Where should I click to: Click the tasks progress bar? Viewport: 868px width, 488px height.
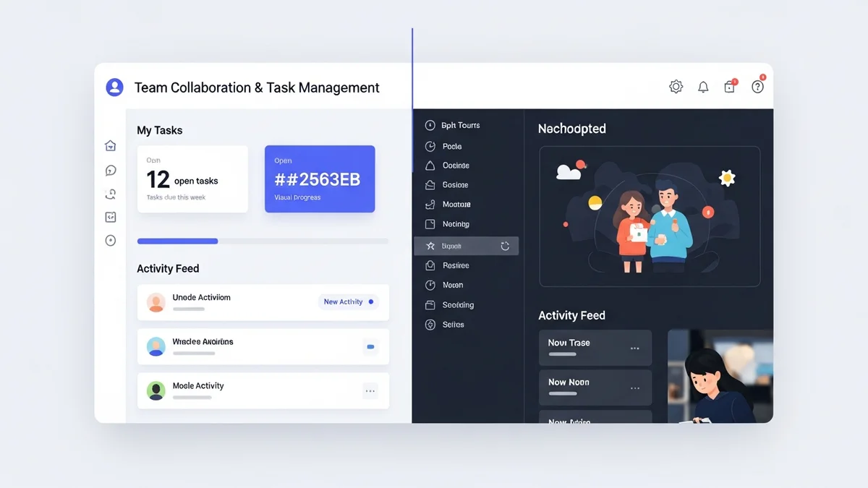tap(263, 241)
